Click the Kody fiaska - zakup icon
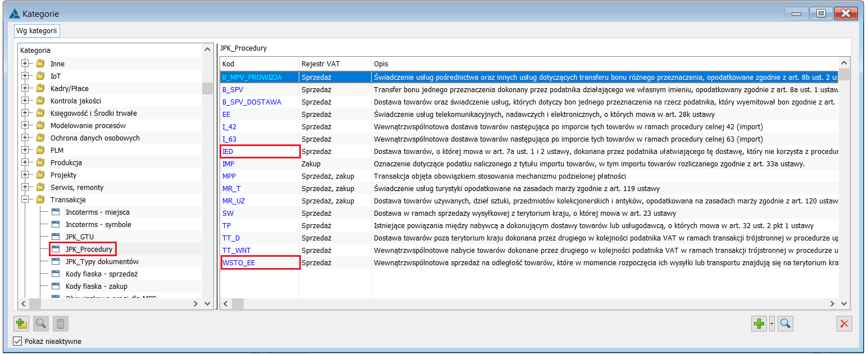The height and width of the screenshot is (354, 868). [56, 286]
